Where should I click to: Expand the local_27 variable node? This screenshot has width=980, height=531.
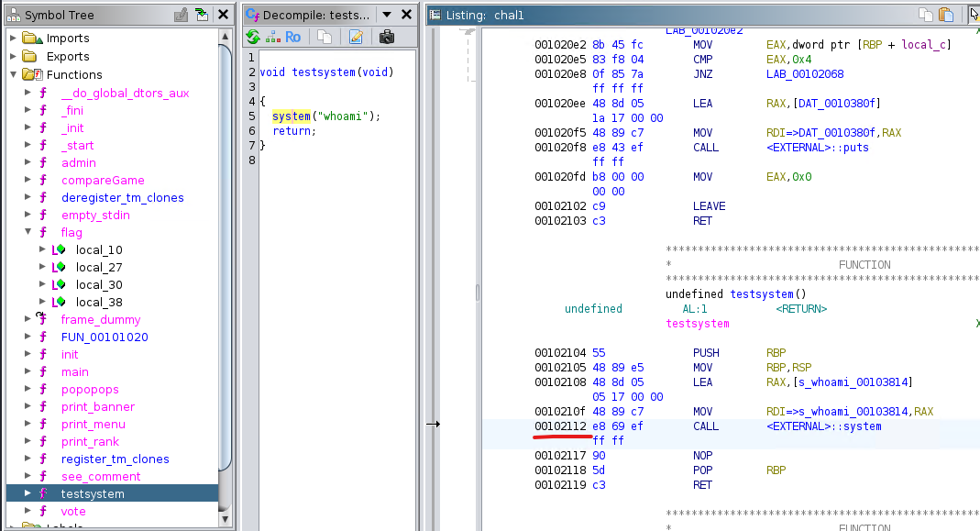point(42,267)
